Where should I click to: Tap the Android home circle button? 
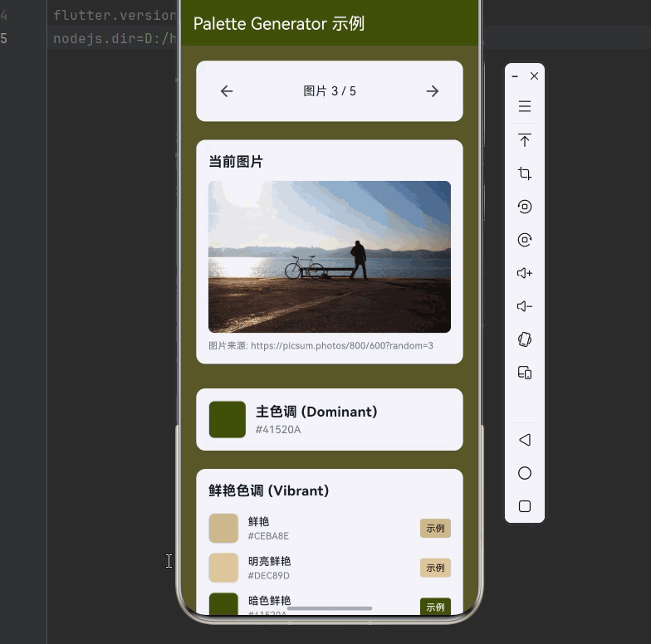[x=525, y=473]
